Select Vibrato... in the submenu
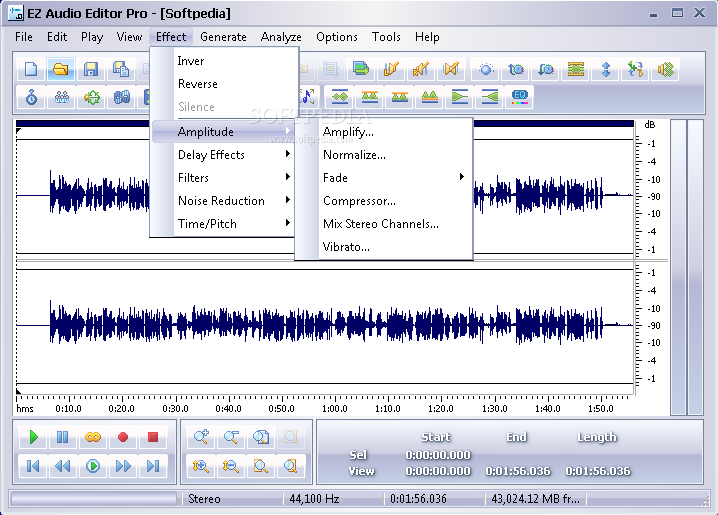The height and width of the screenshot is (515, 718). click(384, 247)
